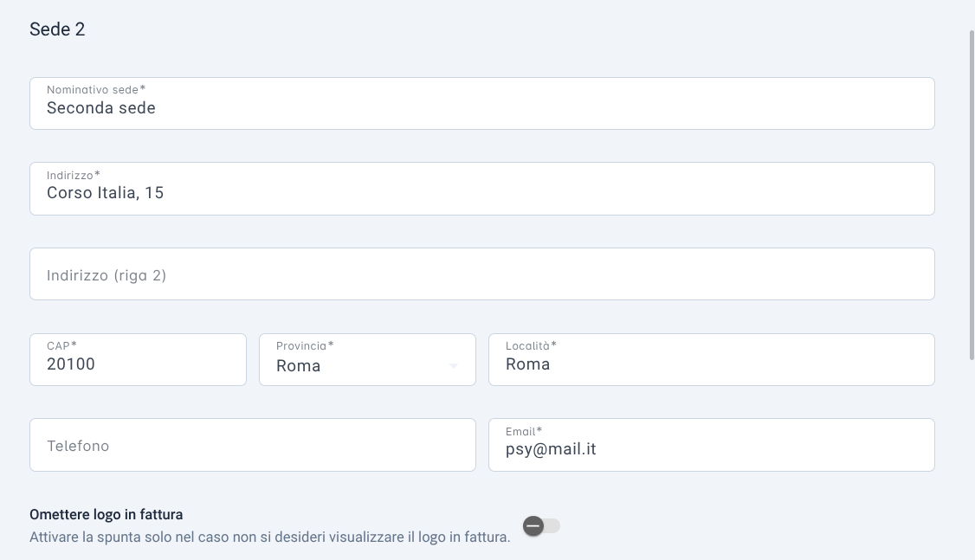The image size is (975, 560).
Task: Click the vertical scrollbar thumb
Action: [x=972, y=195]
